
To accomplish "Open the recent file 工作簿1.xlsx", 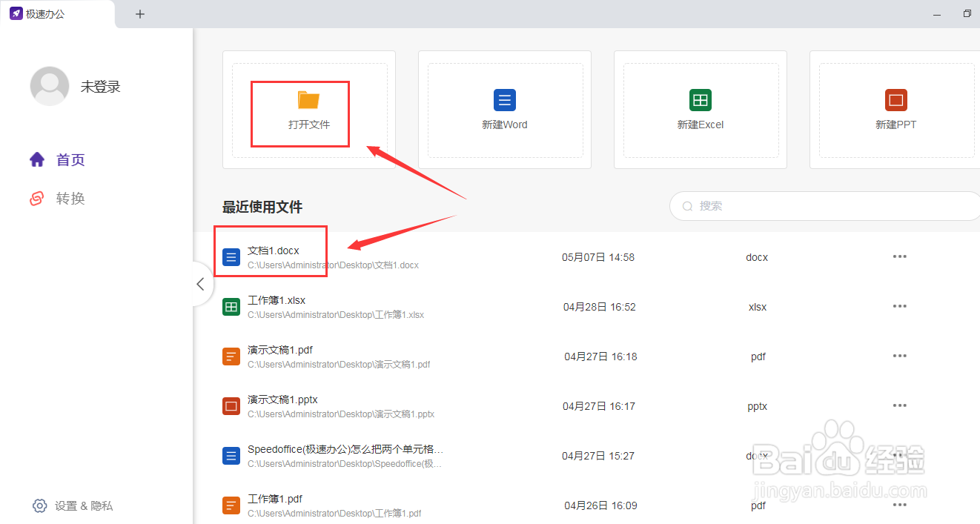I will (x=279, y=299).
